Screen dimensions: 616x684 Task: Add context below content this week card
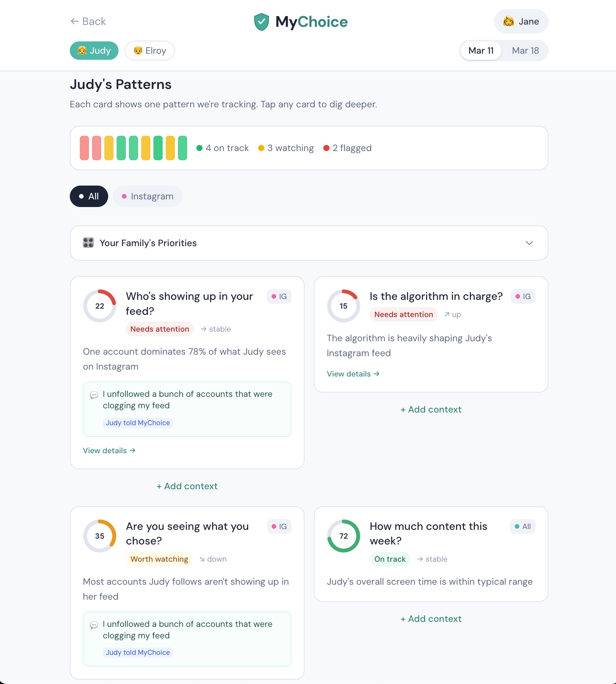click(431, 619)
